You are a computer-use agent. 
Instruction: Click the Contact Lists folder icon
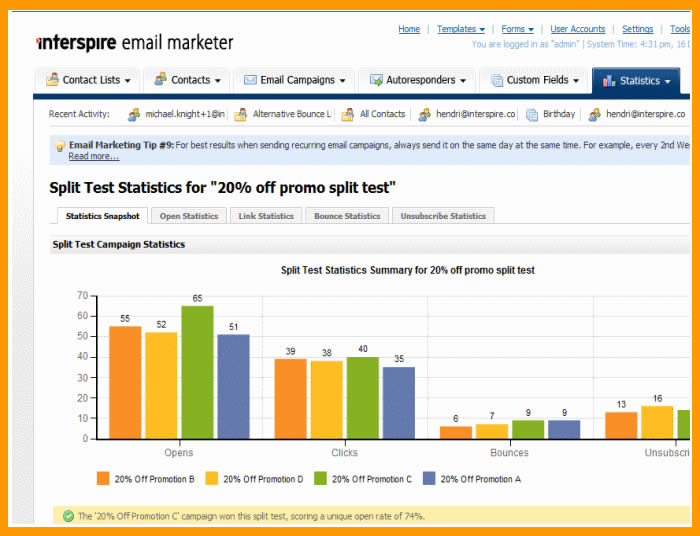(50, 80)
